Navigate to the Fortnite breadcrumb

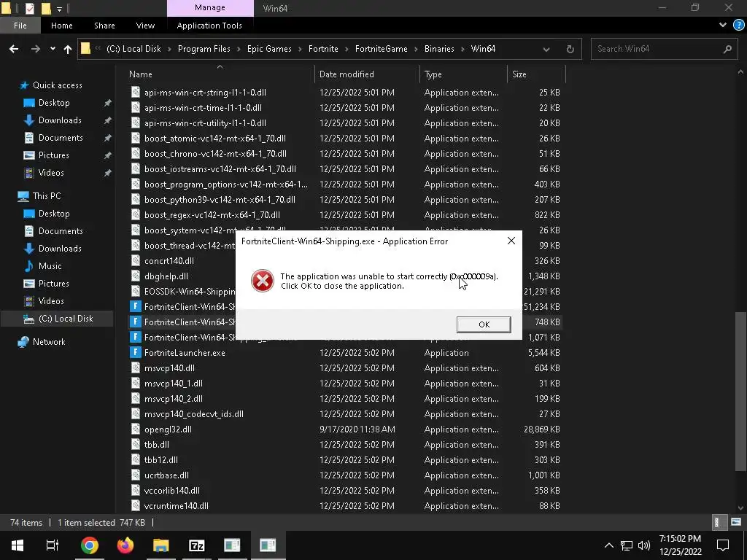(323, 49)
